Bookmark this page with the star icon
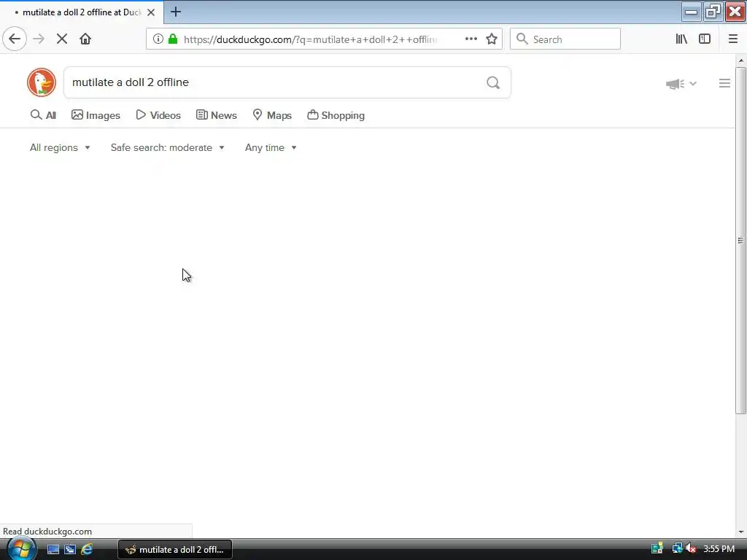Viewport: 747px width, 560px height. click(x=492, y=39)
